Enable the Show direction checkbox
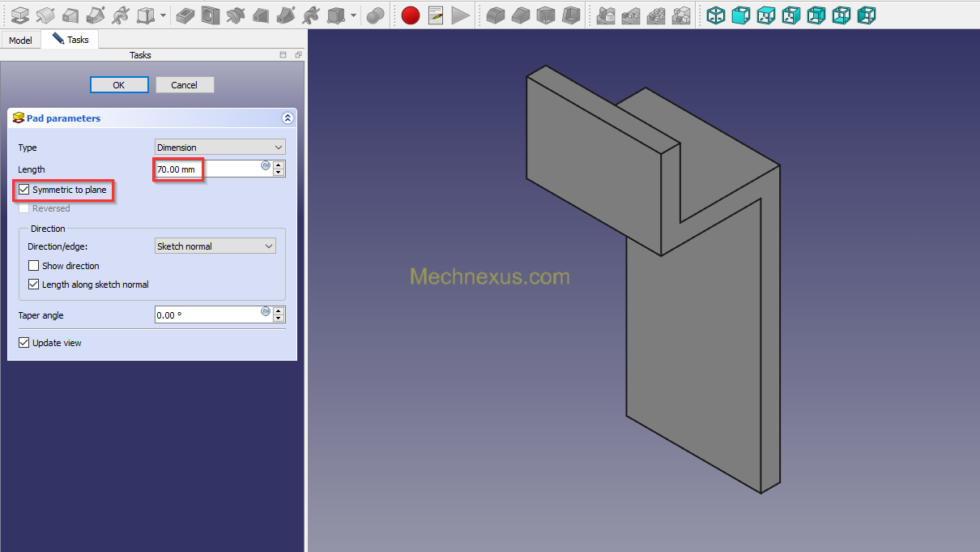The width and height of the screenshot is (980, 552). coord(33,266)
